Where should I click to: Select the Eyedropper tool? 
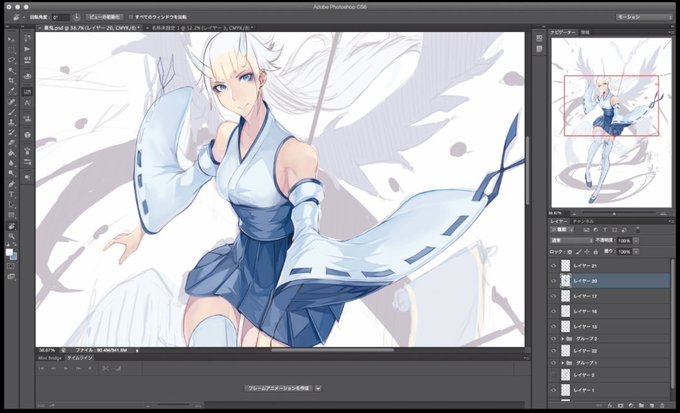(12, 92)
